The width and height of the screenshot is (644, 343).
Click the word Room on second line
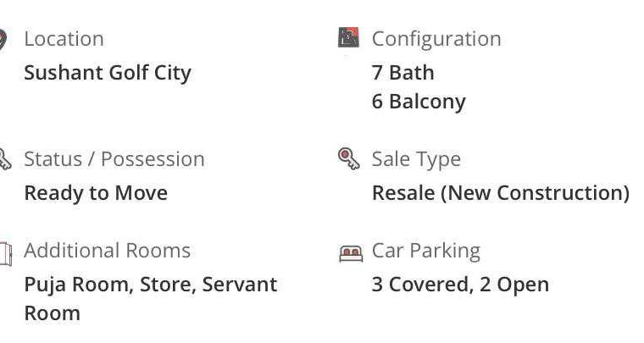pos(52,313)
